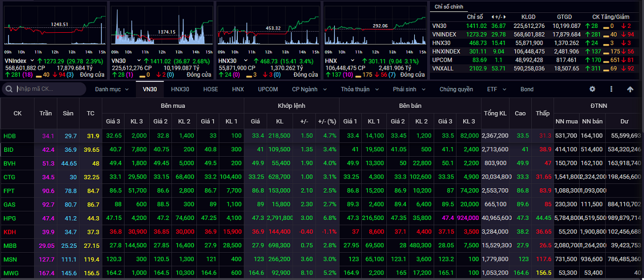
Task: Switch to the UPCOM tab
Action: [x=267, y=89]
